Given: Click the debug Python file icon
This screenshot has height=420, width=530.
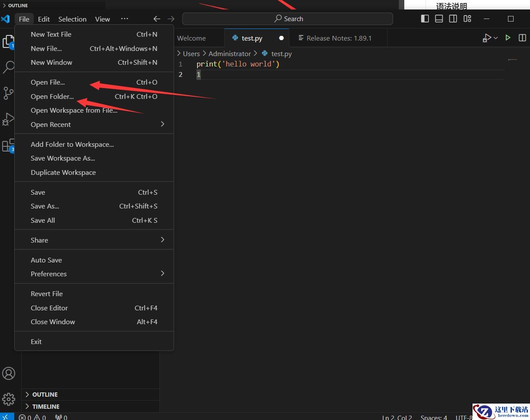Looking at the screenshot, I should [x=487, y=38].
